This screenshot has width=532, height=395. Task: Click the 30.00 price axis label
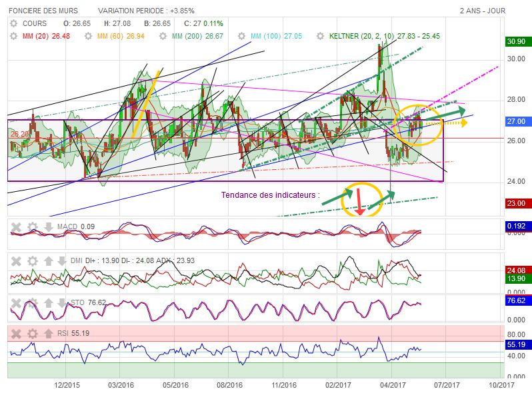coord(517,59)
